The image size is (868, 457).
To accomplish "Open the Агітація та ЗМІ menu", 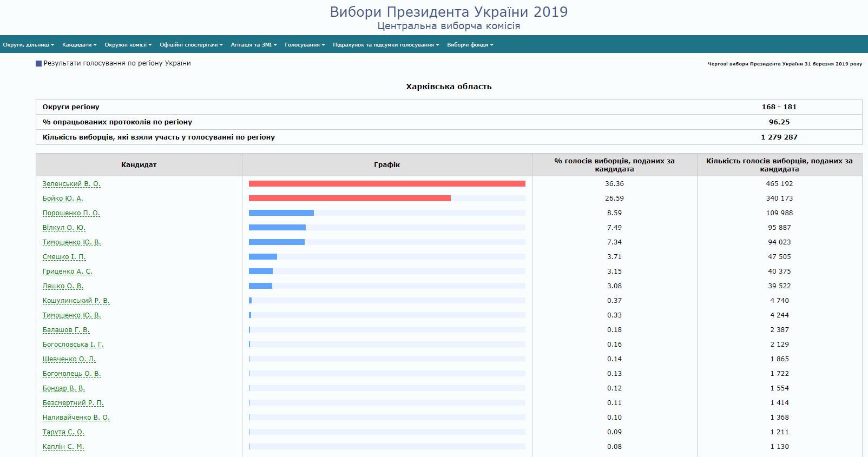I will (254, 45).
